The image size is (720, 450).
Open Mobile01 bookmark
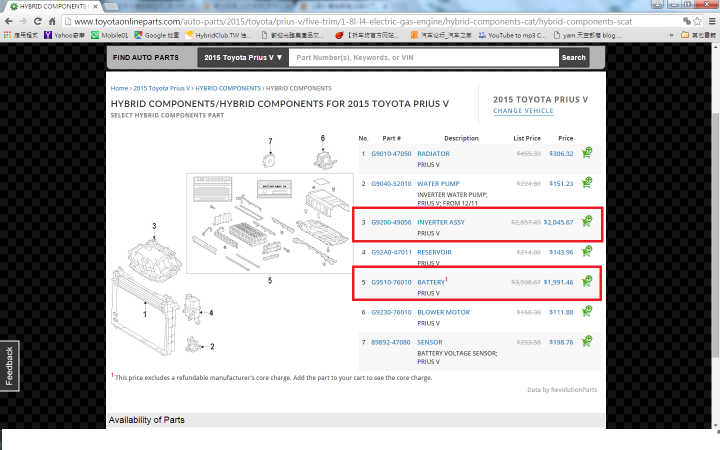[109, 35]
